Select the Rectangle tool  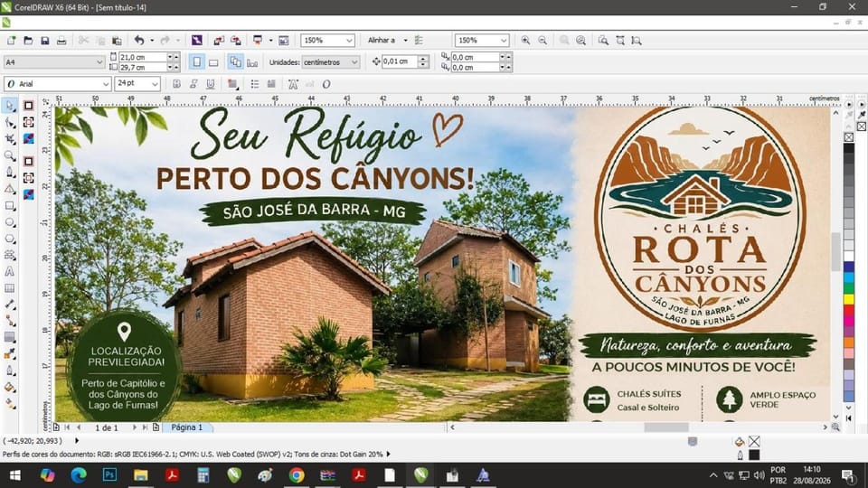[x=10, y=205]
